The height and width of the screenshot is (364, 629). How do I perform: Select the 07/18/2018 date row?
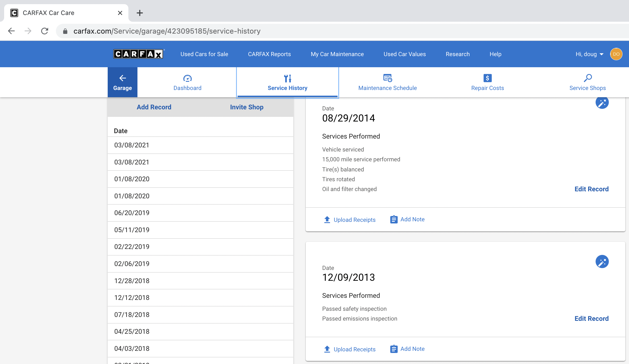(x=200, y=315)
